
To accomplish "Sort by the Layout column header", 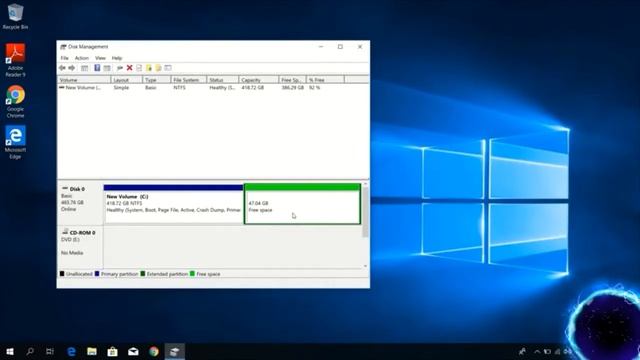I will point(127,80).
